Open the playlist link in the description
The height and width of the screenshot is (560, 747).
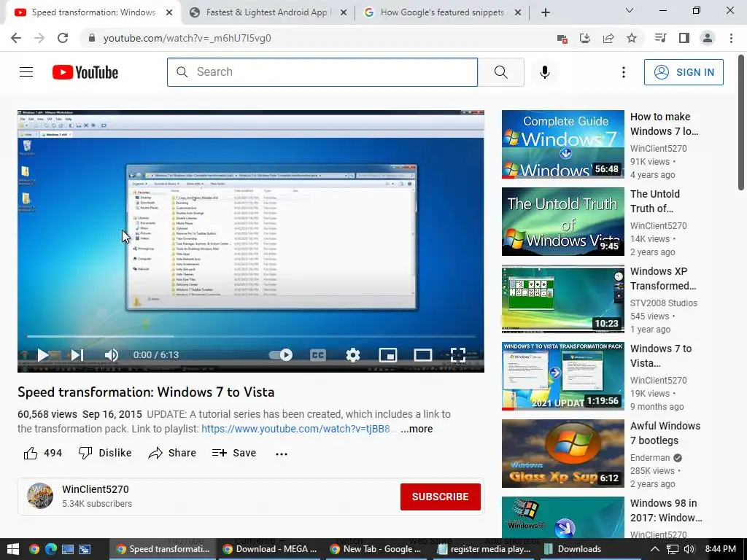tap(296, 429)
